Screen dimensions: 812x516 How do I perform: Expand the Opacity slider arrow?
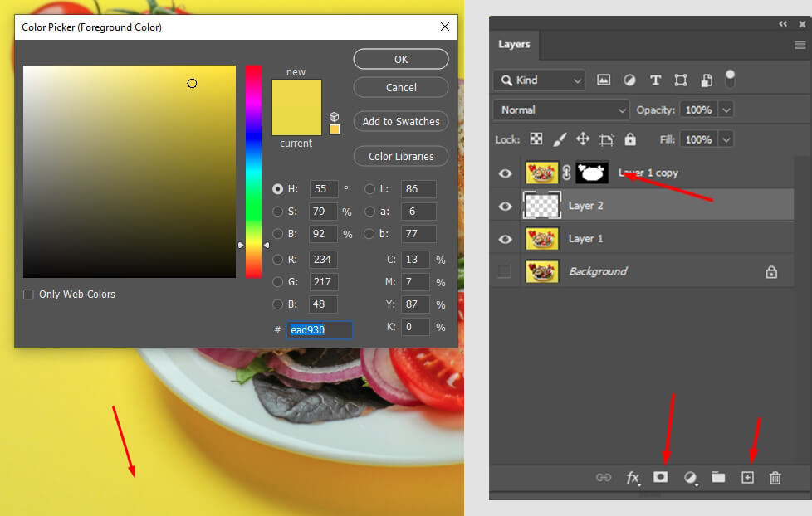coord(726,110)
